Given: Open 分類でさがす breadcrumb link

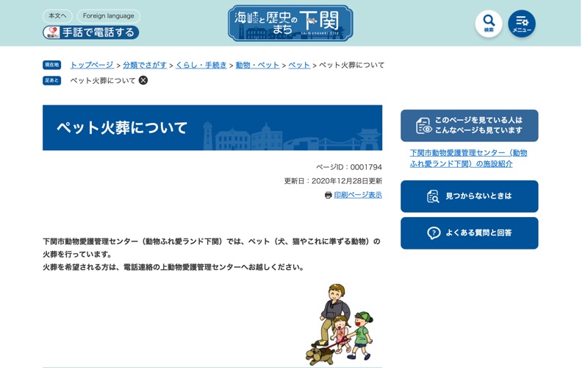Looking at the screenshot, I should pos(145,65).
